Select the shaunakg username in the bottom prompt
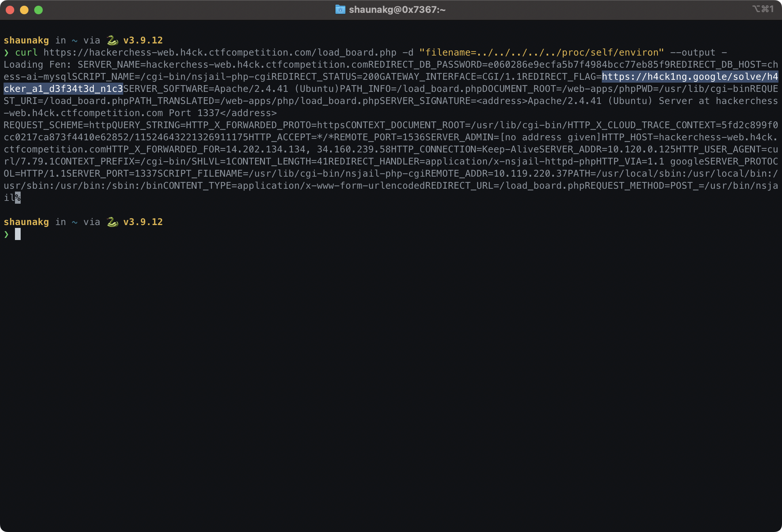Screen dimensions: 782x532 click(x=26, y=221)
